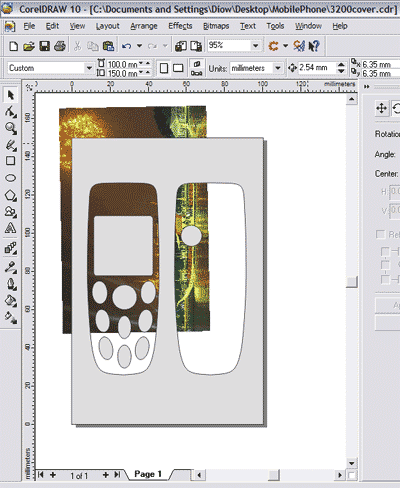
Task: Open the Units millimeters dropdown
Action: point(278,68)
